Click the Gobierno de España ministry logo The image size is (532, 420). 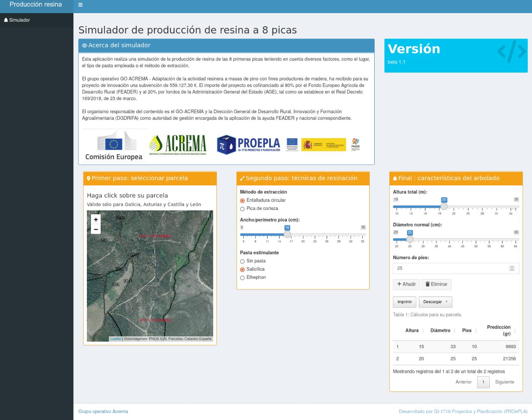coord(323,144)
